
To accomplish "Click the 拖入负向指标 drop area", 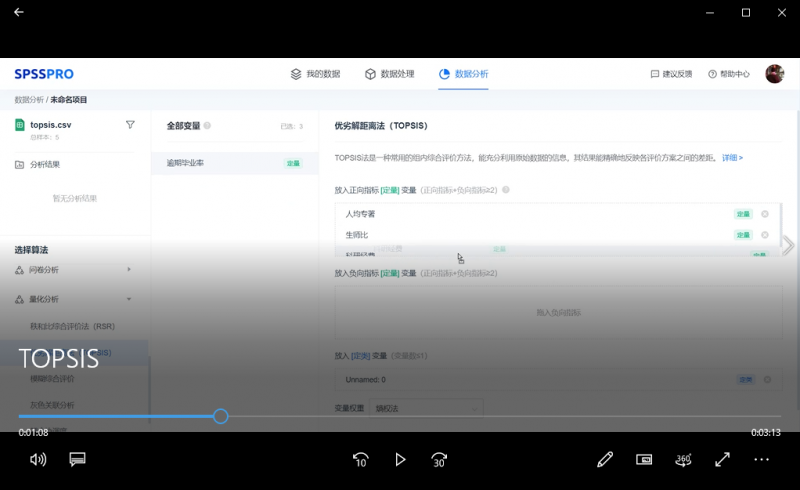I will [x=558, y=312].
